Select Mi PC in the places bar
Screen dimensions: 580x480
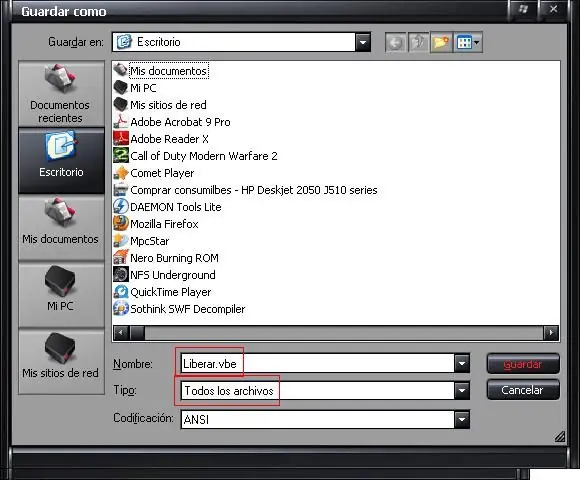point(61,295)
